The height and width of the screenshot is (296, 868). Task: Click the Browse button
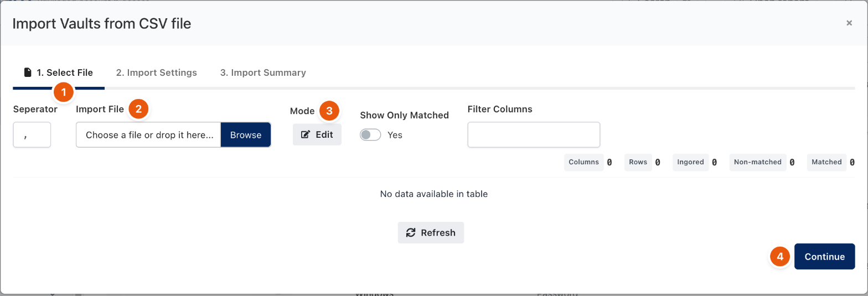coord(246,135)
